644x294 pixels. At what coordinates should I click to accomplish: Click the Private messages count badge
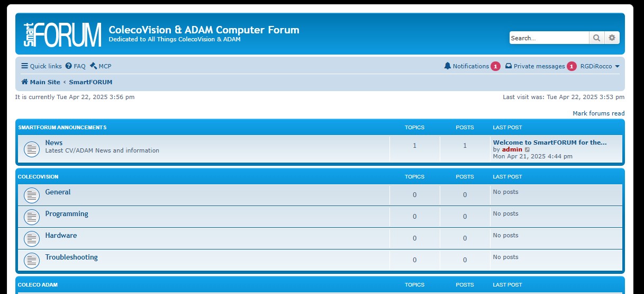point(572,66)
